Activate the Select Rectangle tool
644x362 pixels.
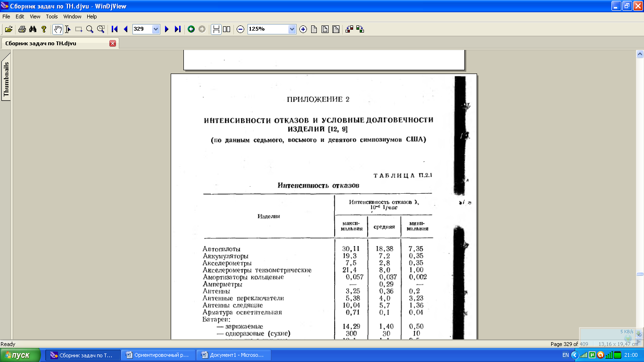[x=79, y=29]
